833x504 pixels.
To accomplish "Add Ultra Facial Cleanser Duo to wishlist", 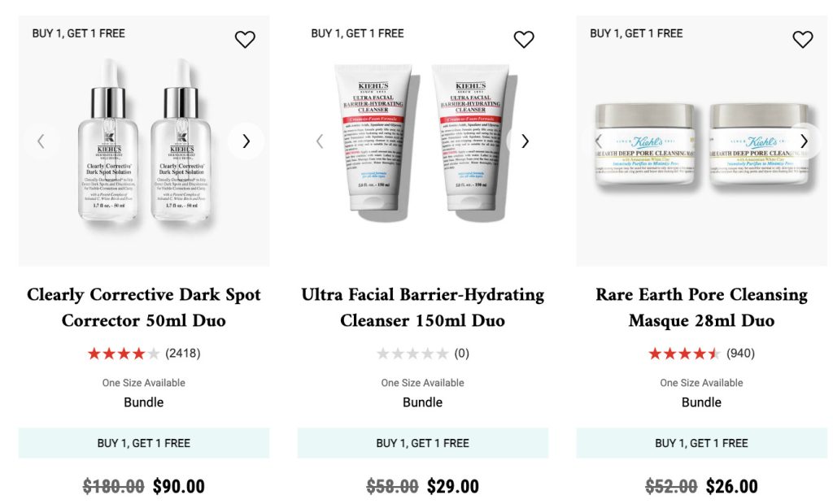I will pyautogui.click(x=524, y=39).
